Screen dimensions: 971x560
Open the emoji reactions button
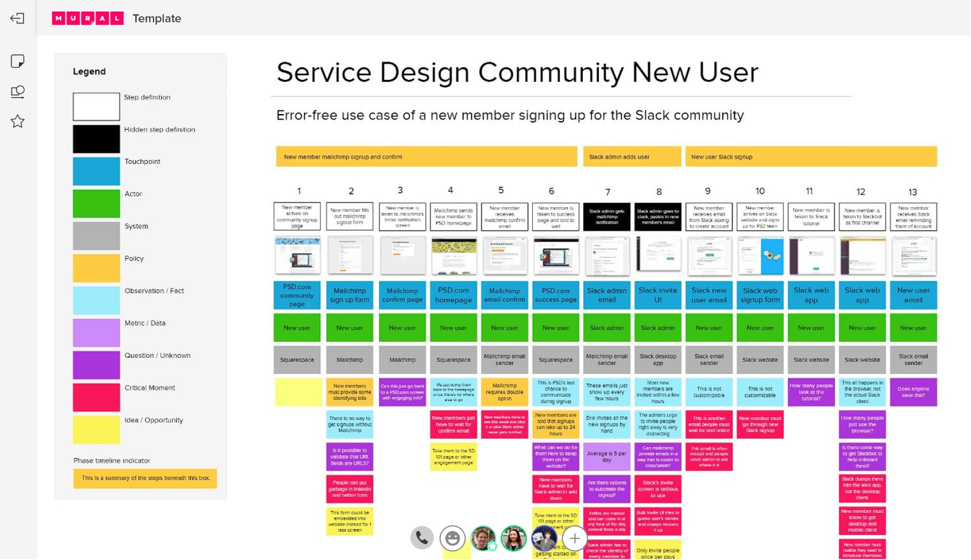point(453,538)
